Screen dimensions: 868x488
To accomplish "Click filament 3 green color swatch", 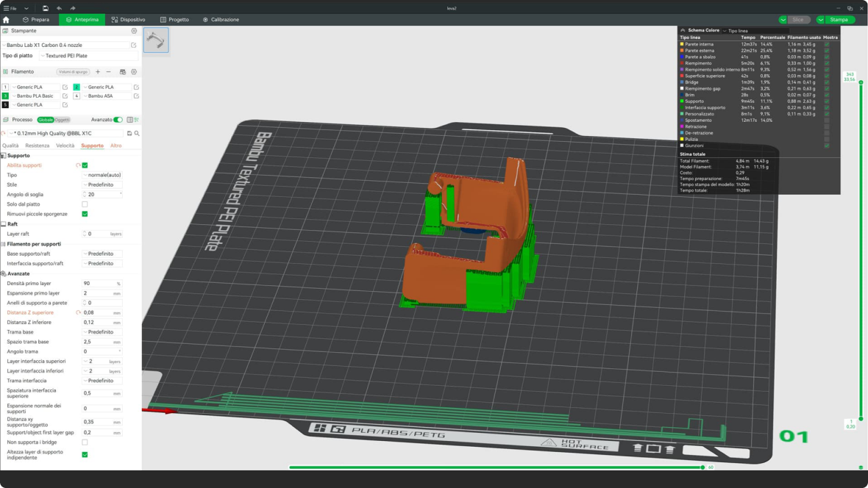I will (x=5, y=96).
